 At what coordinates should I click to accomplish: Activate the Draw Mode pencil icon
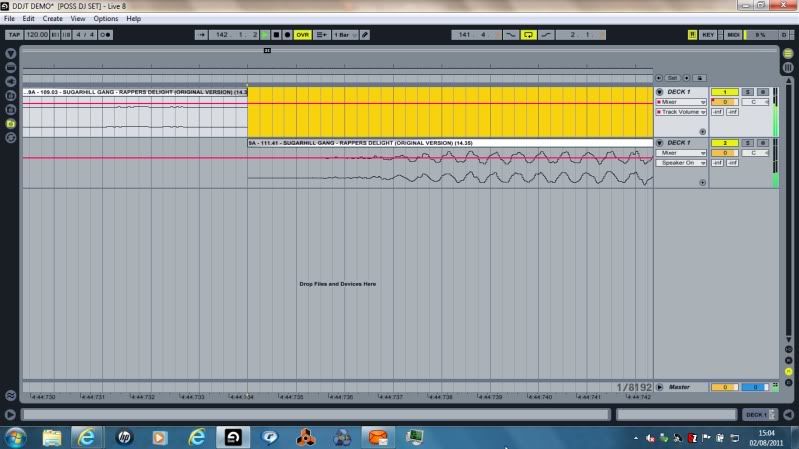click(x=365, y=34)
